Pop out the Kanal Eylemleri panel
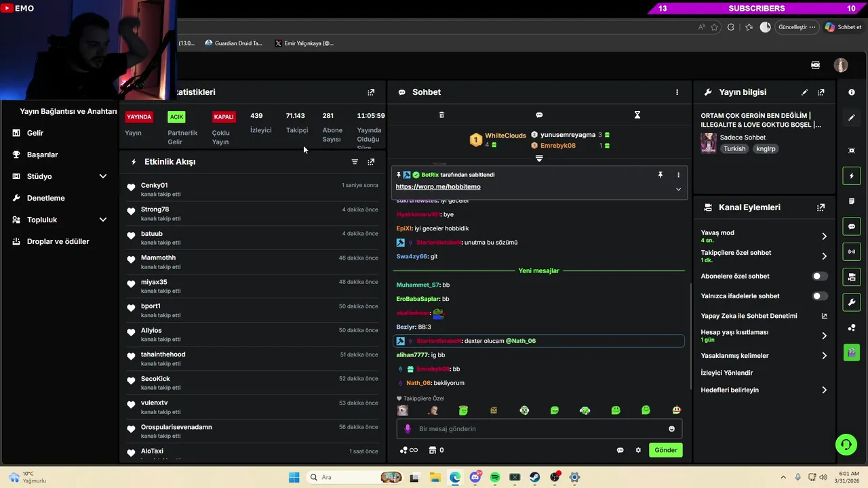 (821, 207)
